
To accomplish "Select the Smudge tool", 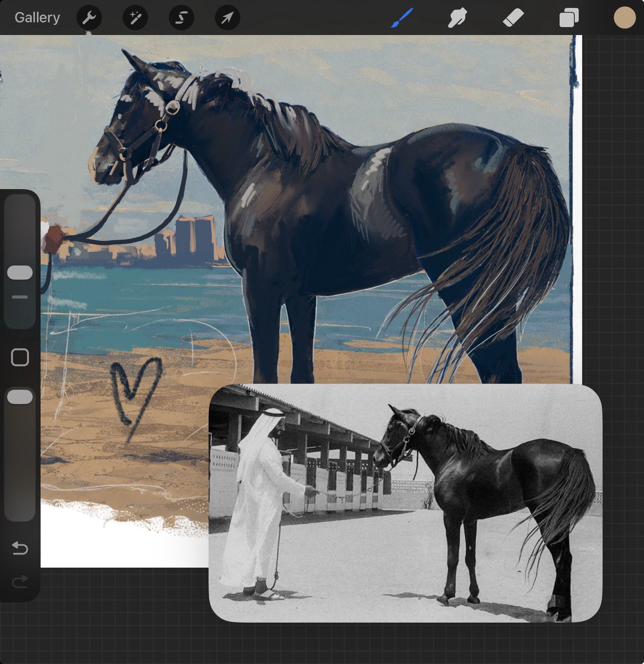I will 458,18.
